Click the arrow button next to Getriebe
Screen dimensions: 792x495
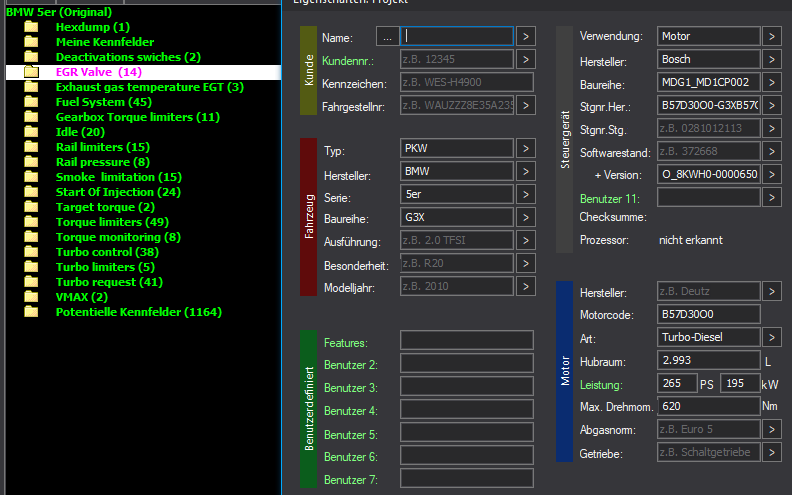click(x=771, y=453)
